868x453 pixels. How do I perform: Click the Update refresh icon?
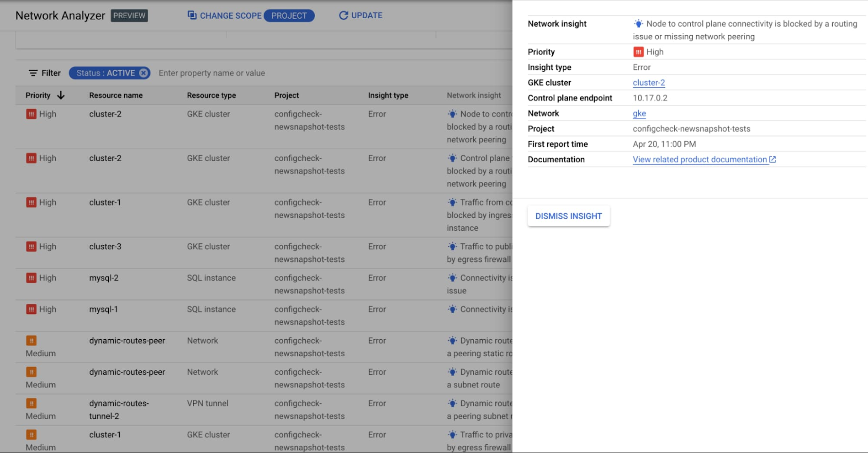(x=344, y=16)
